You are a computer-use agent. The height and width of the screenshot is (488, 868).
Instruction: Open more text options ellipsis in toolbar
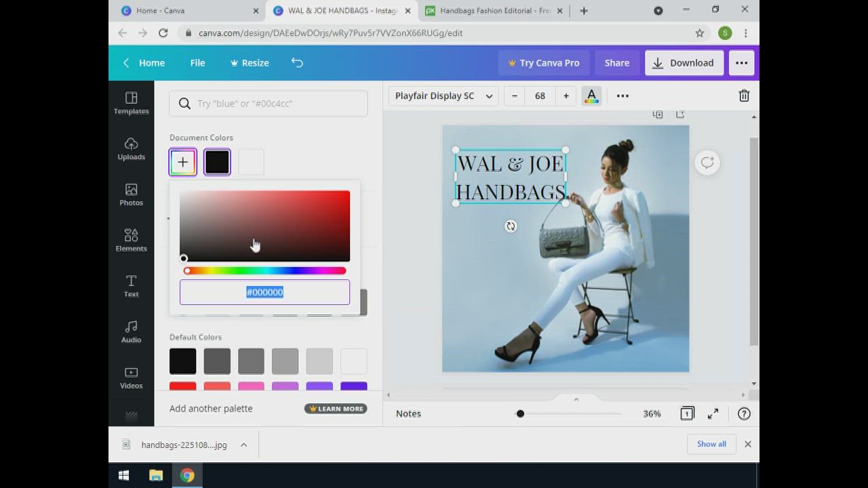tap(623, 96)
